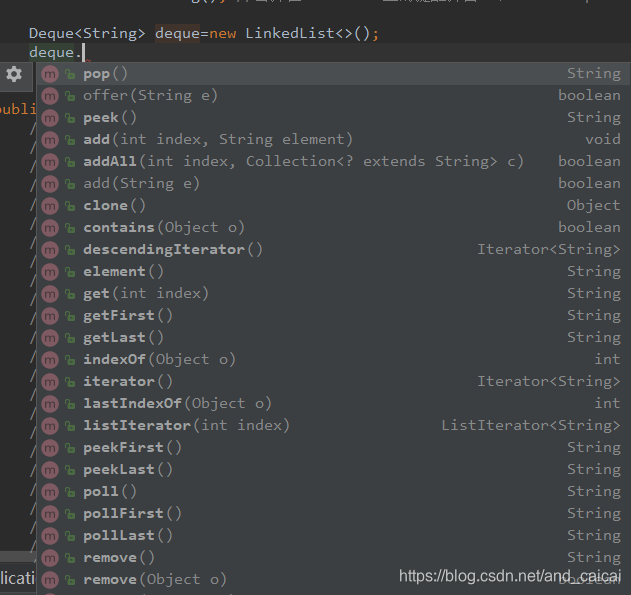This screenshot has width=631, height=595.
Task: Pick iterator() from the list
Action: pyautogui.click(x=333, y=382)
